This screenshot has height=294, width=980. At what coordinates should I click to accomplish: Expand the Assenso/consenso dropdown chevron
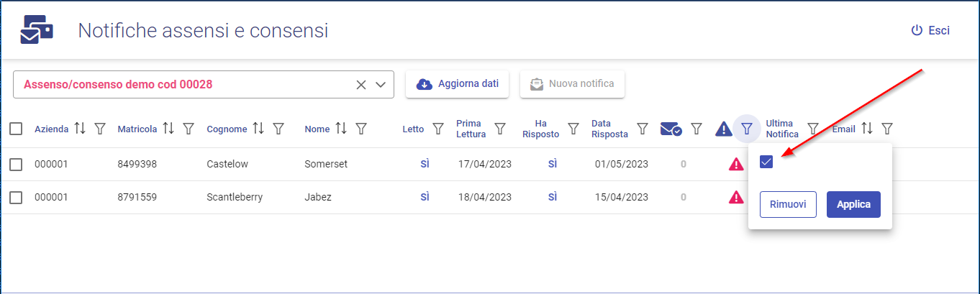coord(381,84)
